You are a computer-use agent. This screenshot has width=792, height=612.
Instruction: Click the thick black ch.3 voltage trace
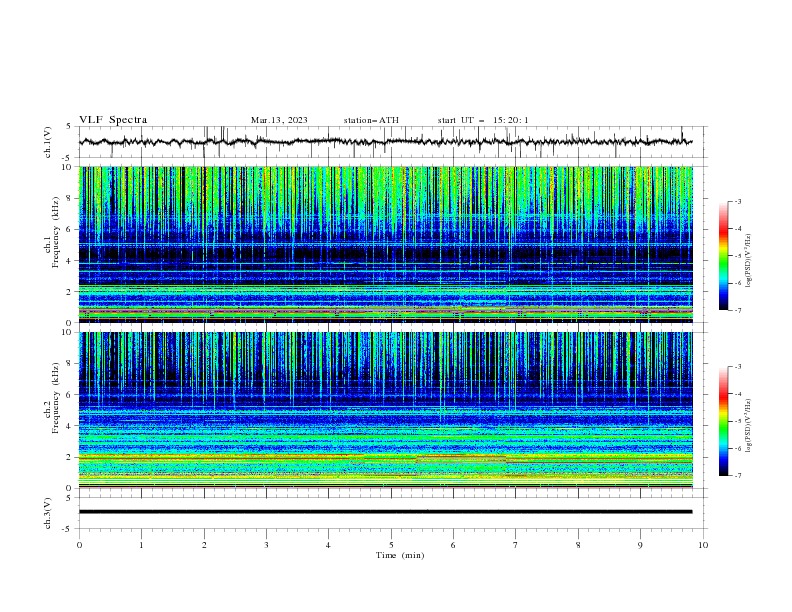pos(385,512)
